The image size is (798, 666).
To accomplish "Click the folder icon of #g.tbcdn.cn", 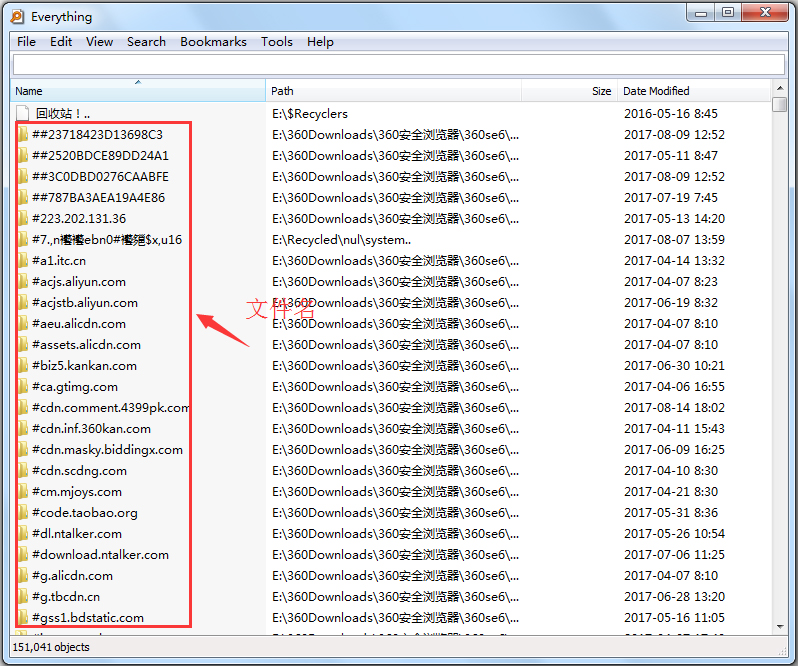I will click(22, 596).
